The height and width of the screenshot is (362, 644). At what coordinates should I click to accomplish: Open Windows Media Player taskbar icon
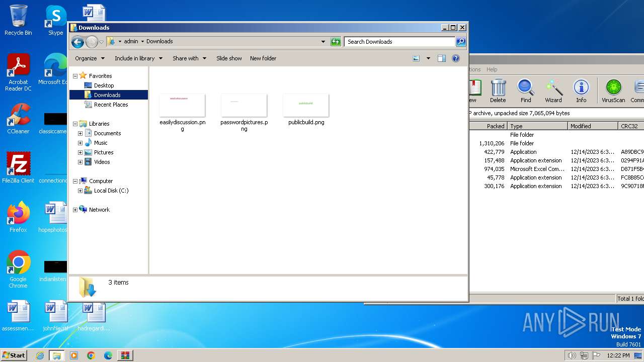(74, 355)
